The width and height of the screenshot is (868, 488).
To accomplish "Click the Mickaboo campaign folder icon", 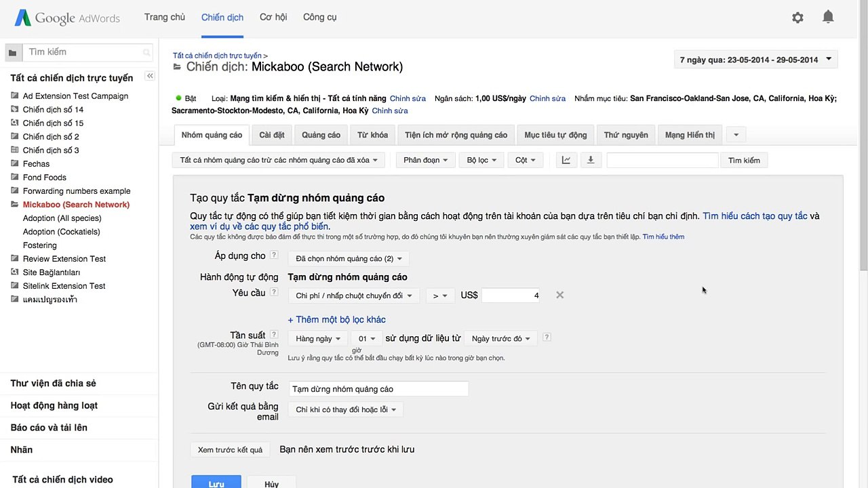I will click(15, 204).
